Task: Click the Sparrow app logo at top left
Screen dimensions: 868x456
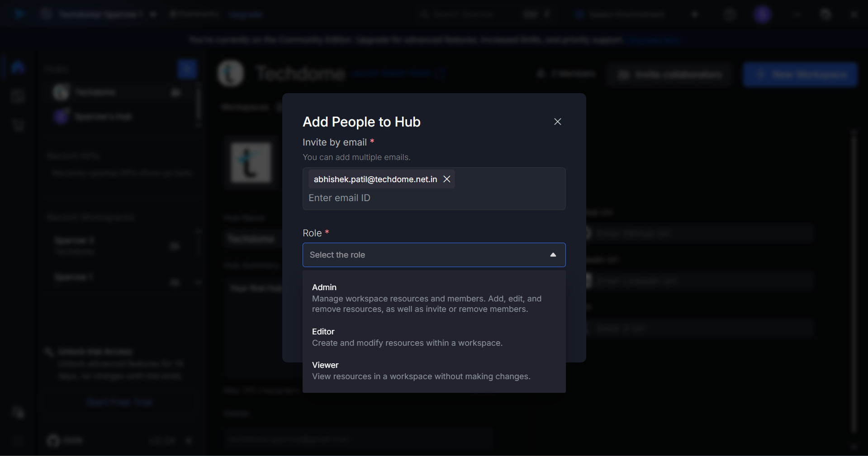Action: 19,14
